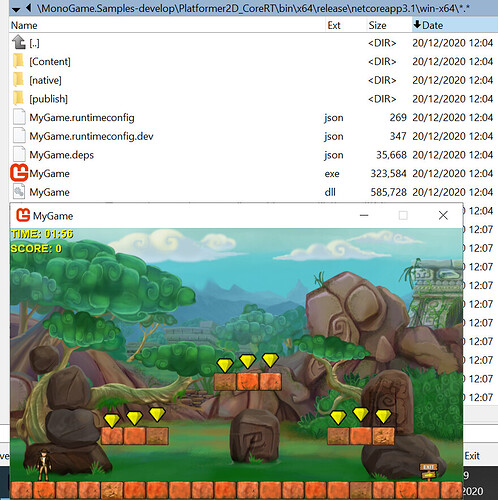Sort by the Ext column header

pyautogui.click(x=334, y=25)
